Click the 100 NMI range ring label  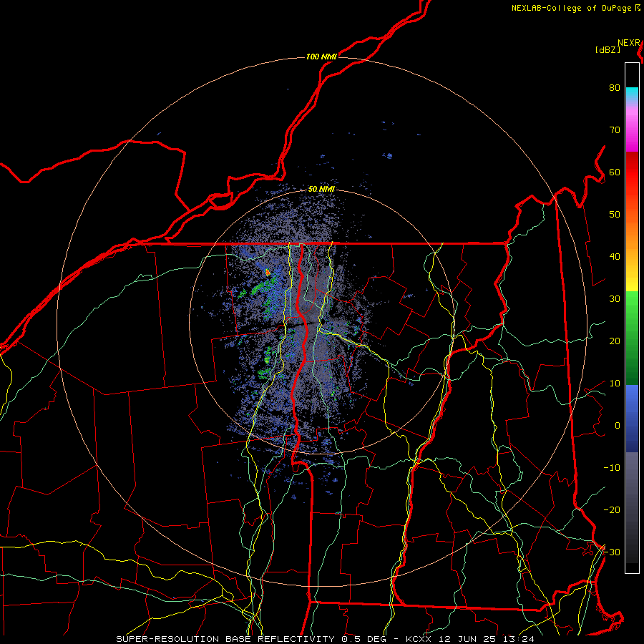321,57
